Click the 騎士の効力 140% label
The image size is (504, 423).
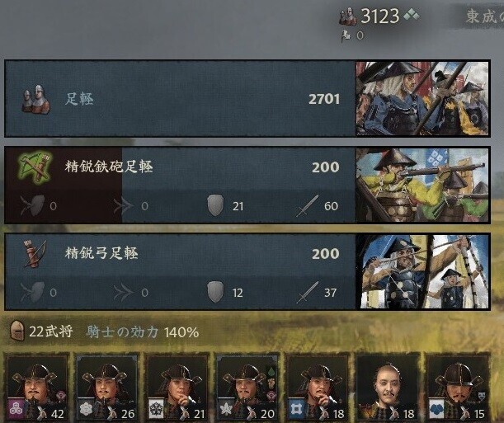point(142,332)
